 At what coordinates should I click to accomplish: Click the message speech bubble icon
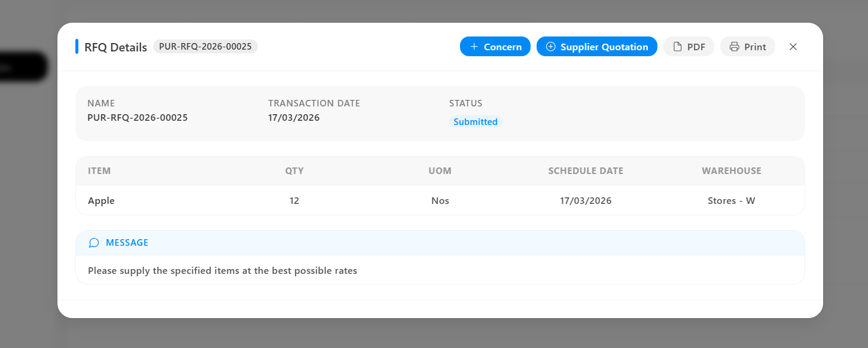tap(94, 243)
